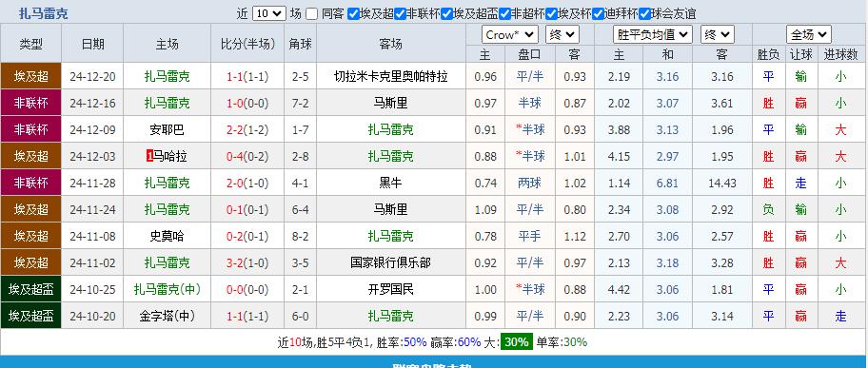
Task: Click 负 result in 24-11-24 row
Action: tap(768, 210)
